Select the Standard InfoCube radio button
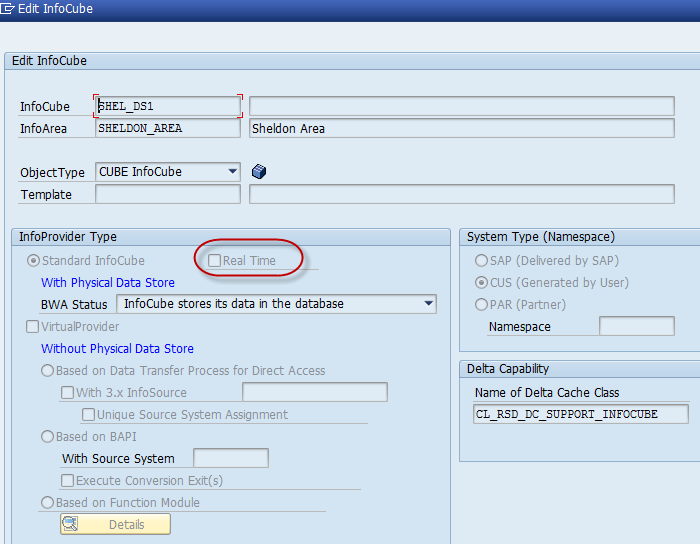Screen dimensions: 700x544 (33, 261)
